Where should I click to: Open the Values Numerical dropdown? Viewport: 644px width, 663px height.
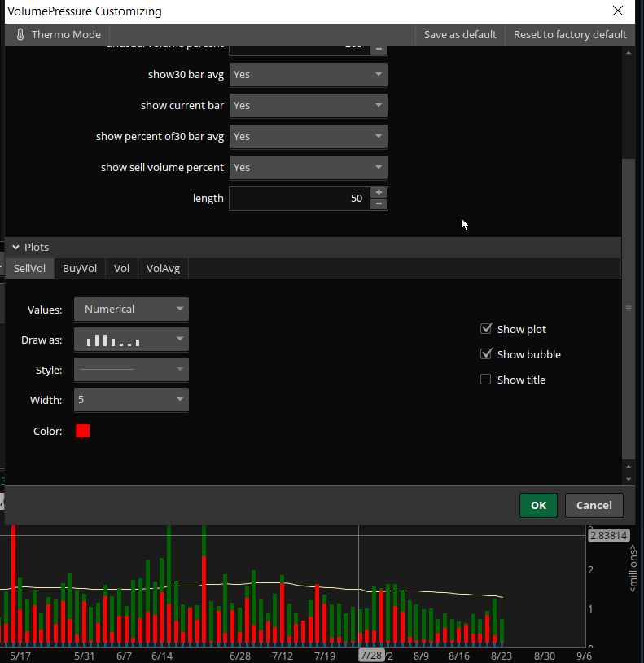(131, 310)
